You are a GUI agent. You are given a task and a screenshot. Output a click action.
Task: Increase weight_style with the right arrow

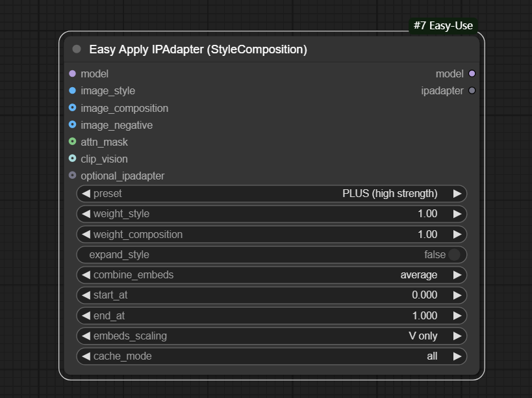coord(457,214)
